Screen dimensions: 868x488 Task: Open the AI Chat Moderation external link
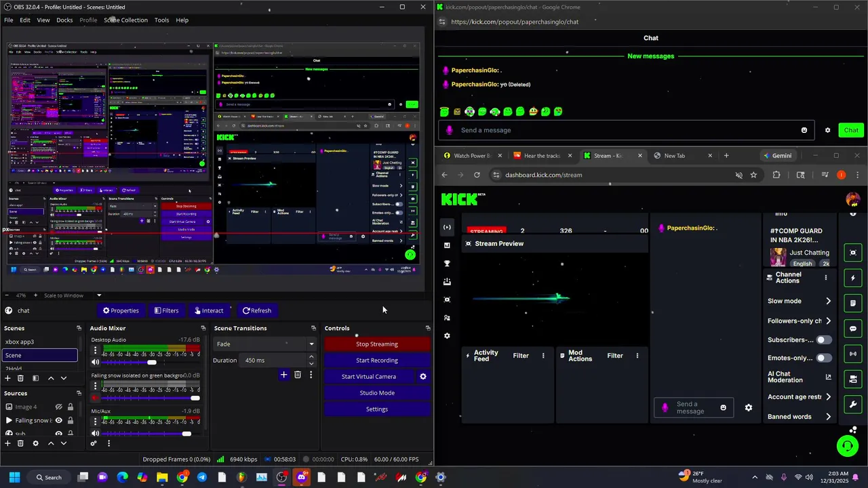click(828, 377)
